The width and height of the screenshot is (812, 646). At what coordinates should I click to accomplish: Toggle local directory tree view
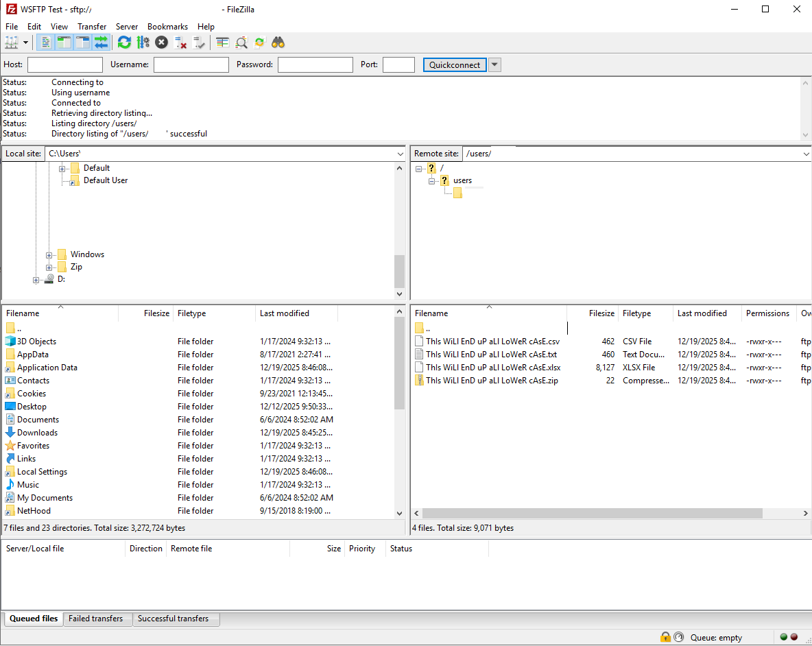pos(64,43)
